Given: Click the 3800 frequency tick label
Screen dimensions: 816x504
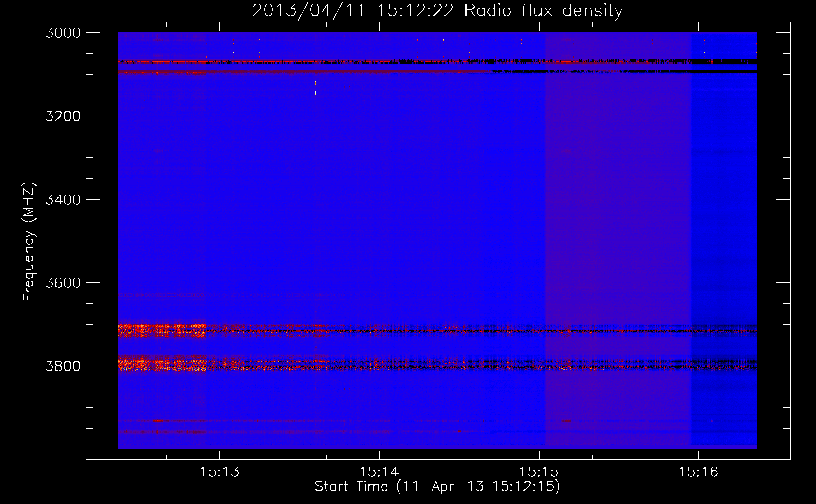Looking at the screenshot, I should [x=63, y=366].
